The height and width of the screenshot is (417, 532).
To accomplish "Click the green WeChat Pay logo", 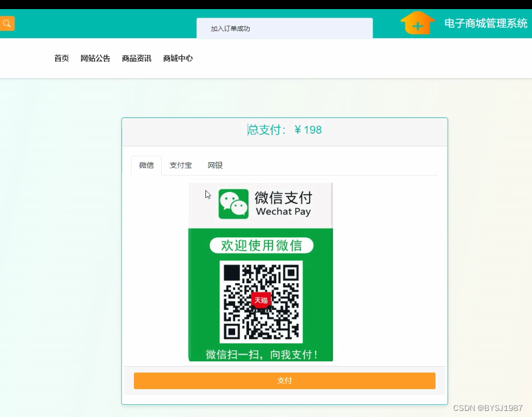I will [233, 204].
